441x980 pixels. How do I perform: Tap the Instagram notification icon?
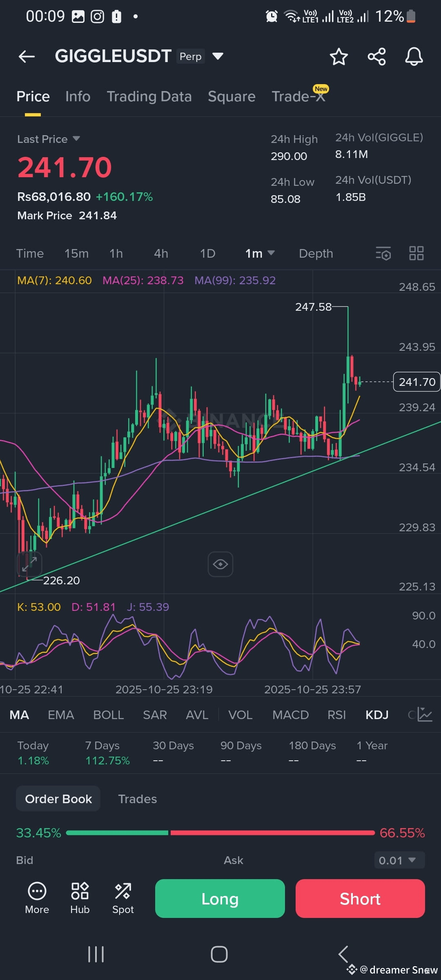click(x=97, y=17)
